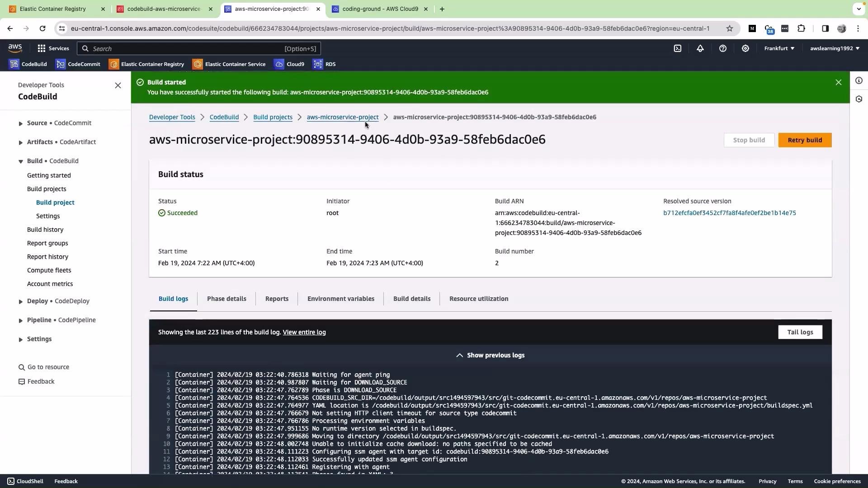Toggle the browser side panel icon
Screen dimensions: 868x488
[x=825, y=28]
